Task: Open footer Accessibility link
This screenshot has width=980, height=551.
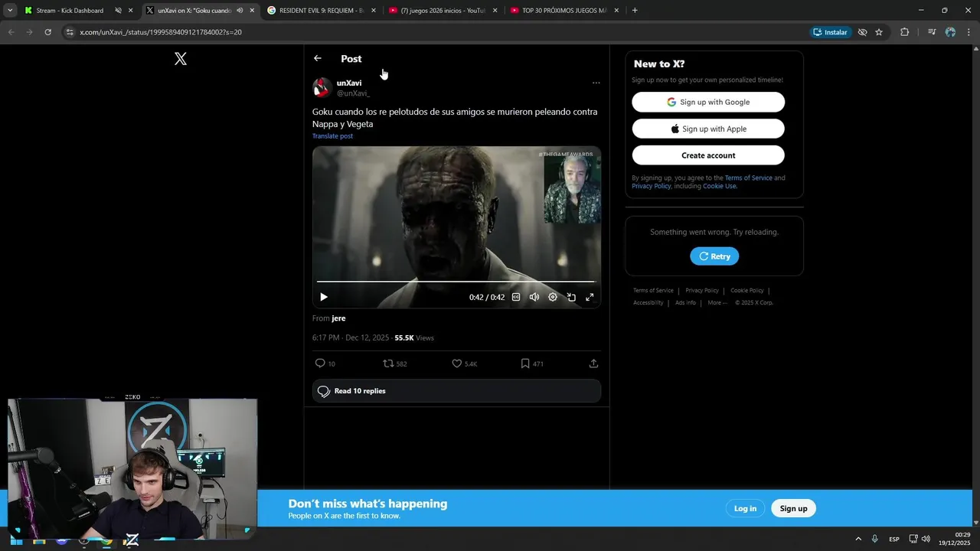Action: coord(648,303)
